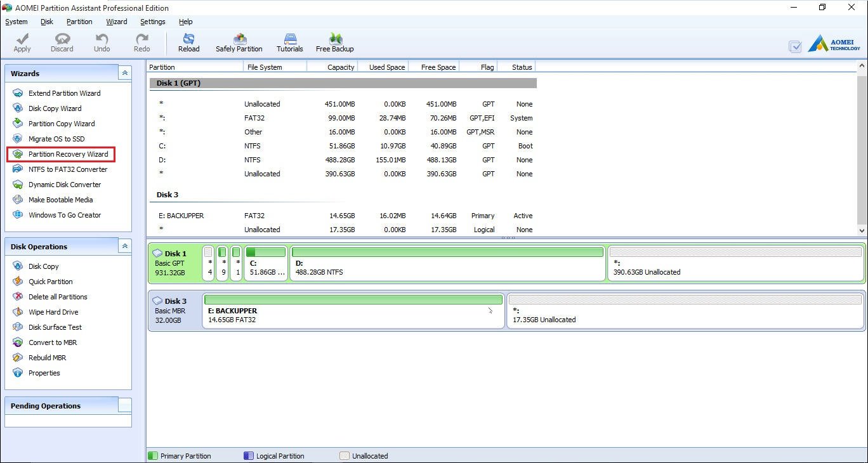Sort by the Used Space column header
This screenshot has height=463, width=868.
click(383, 67)
